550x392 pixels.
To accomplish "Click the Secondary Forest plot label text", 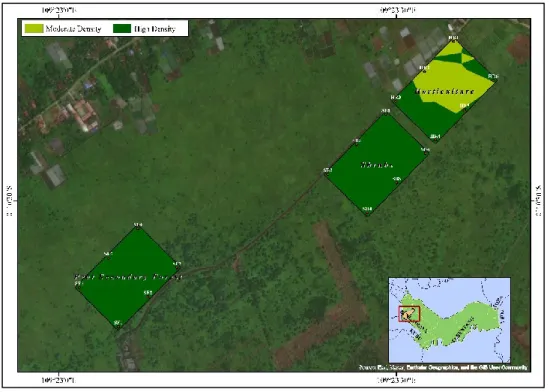I will pos(128,277).
